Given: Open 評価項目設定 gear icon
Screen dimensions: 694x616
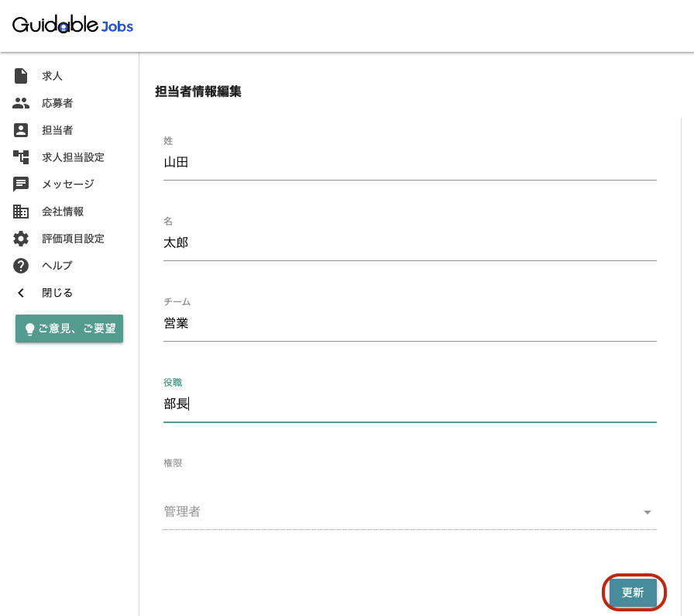Looking at the screenshot, I should (x=21, y=238).
